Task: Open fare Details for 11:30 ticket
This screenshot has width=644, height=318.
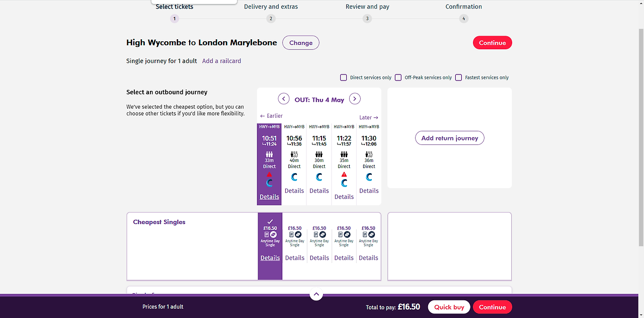Action: tap(368, 258)
